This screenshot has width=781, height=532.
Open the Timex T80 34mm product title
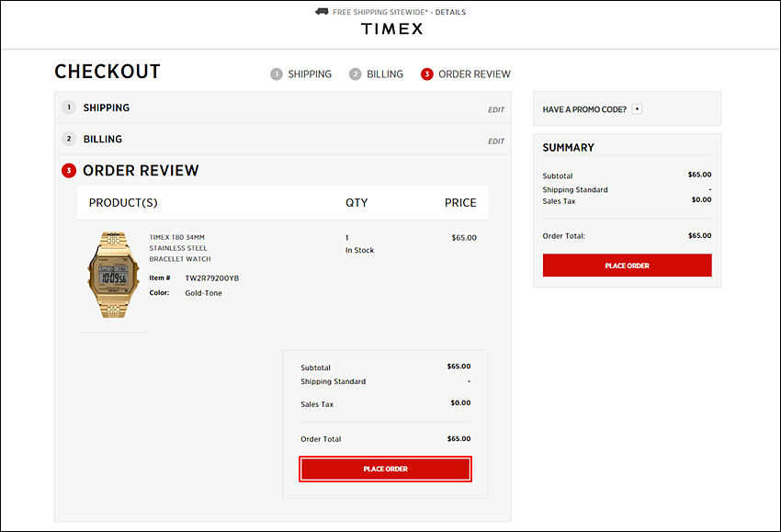180,248
